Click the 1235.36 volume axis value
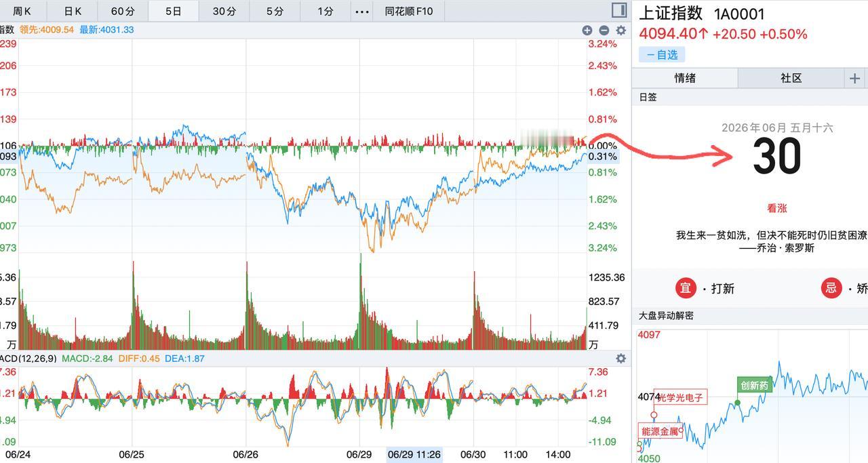 pyautogui.click(x=606, y=277)
